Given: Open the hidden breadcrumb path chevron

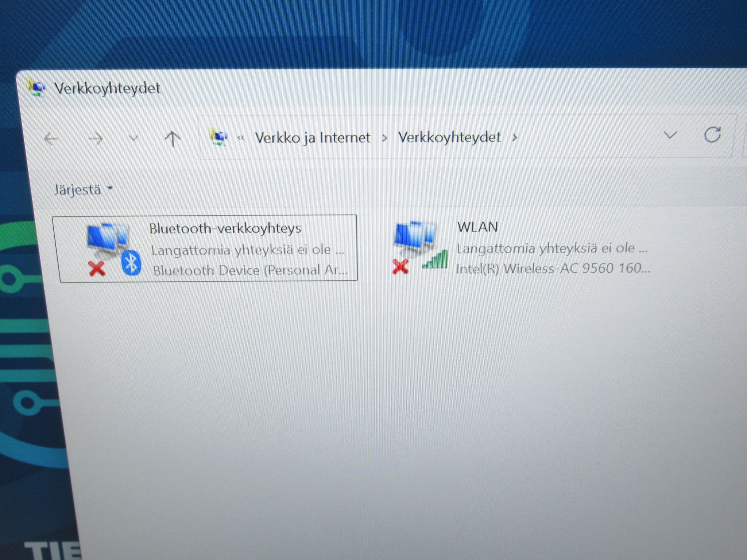Looking at the screenshot, I should [x=241, y=138].
